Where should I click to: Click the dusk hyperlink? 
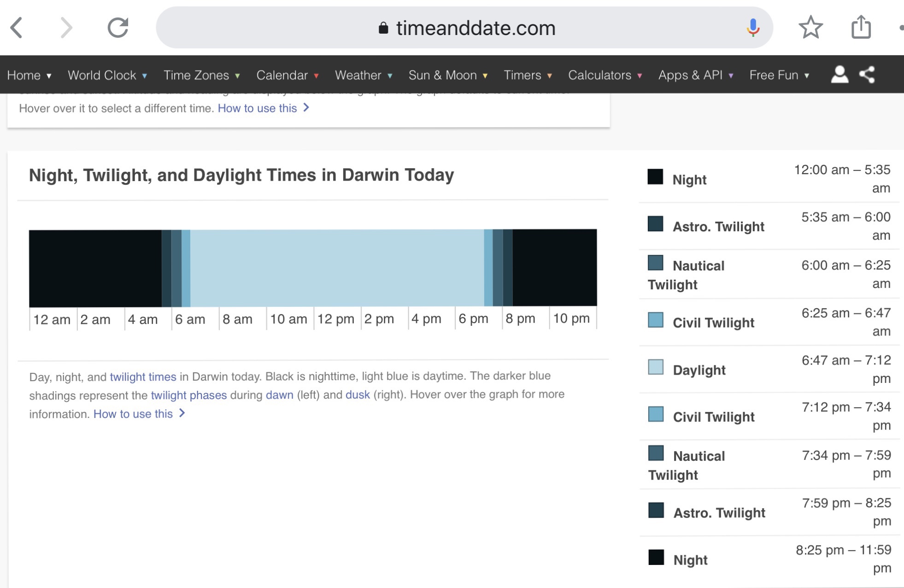[358, 395]
